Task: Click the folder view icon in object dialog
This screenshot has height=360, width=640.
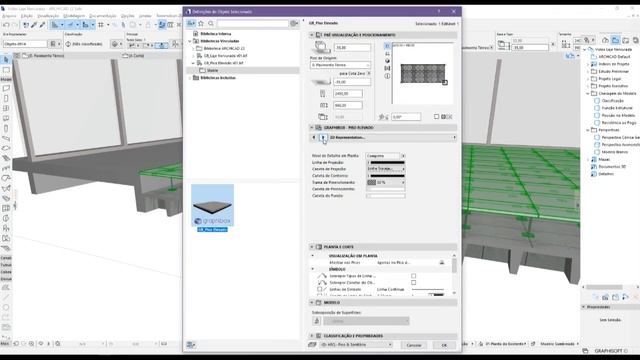Action: point(191,24)
